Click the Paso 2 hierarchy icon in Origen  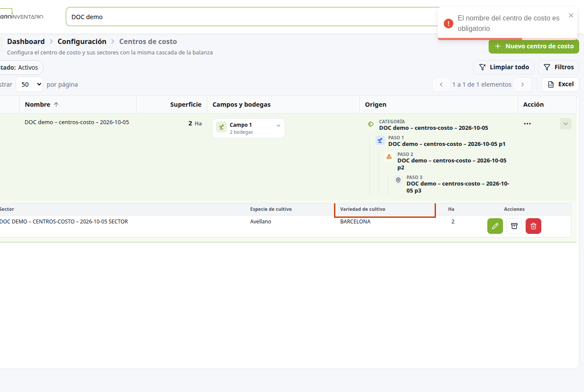[x=389, y=157]
